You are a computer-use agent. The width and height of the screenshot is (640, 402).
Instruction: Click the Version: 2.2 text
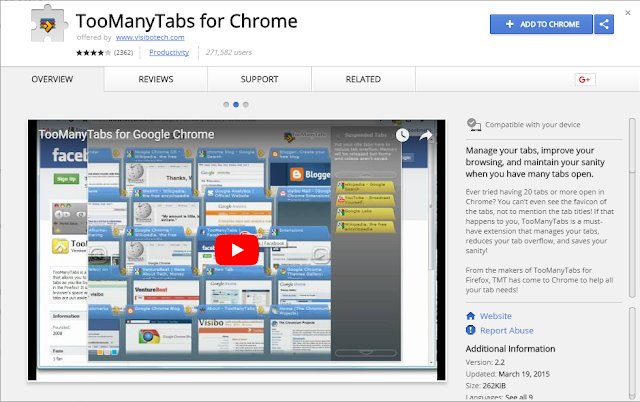click(485, 362)
